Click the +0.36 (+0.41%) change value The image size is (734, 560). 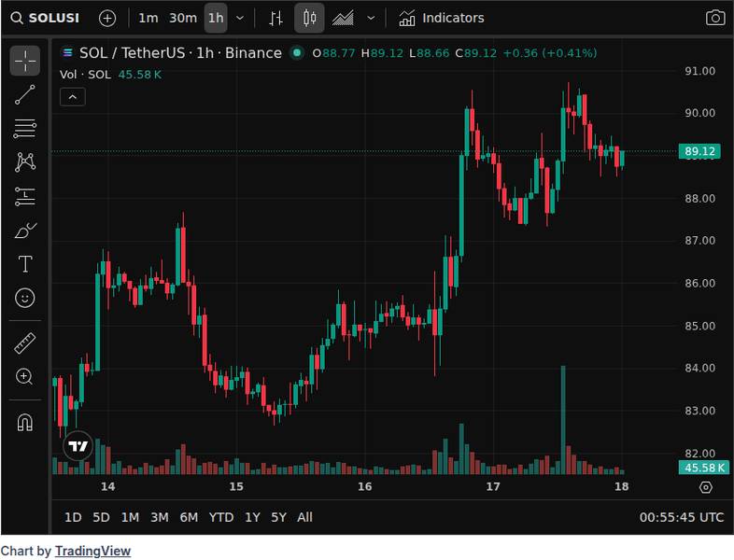coord(550,53)
